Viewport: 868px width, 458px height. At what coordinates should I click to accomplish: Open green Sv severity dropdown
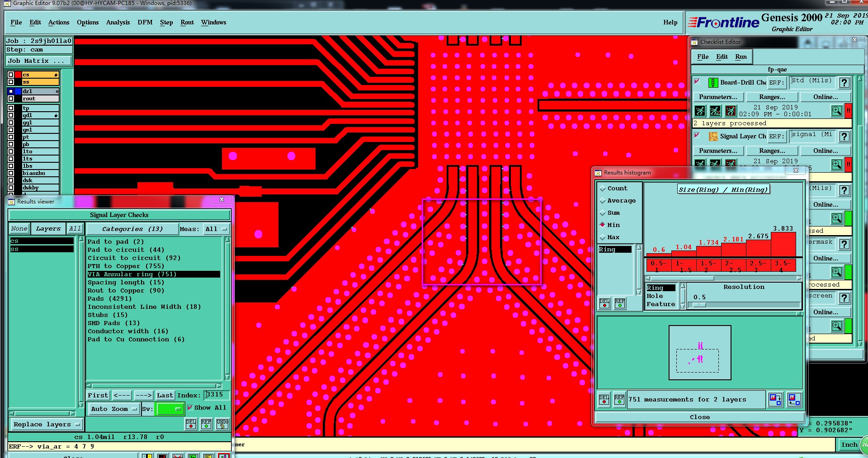[x=170, y=409]
